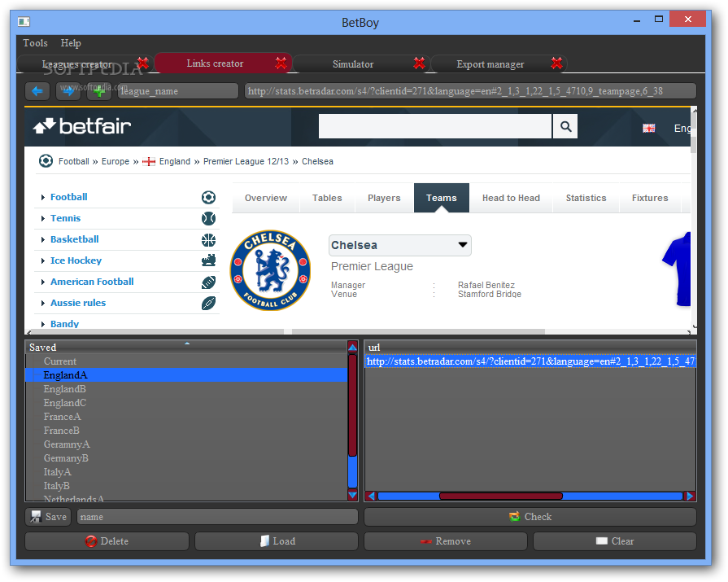This screenshot has width=728, height=582.
Task: Click the betfair search text box
Action: coord(435,126)
